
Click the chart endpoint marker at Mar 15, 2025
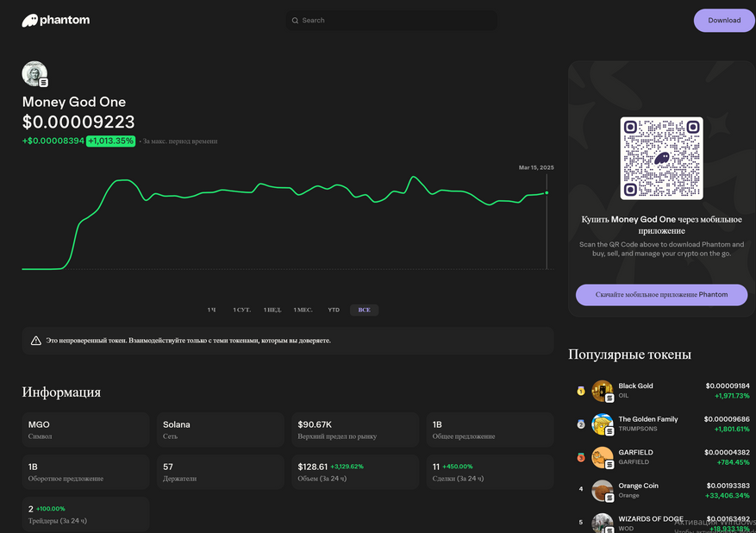(x=547, y=193)
